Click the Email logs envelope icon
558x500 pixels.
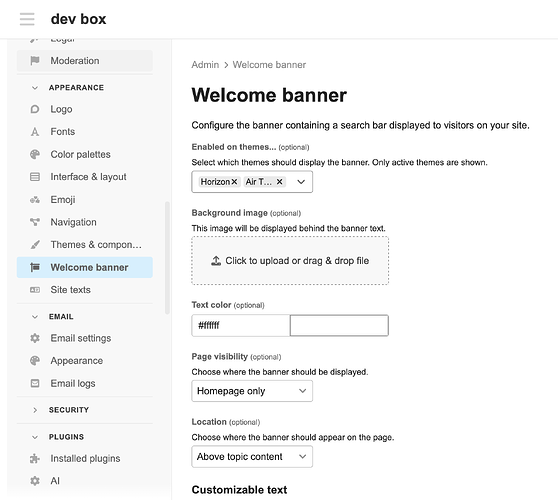coord(35,383)
